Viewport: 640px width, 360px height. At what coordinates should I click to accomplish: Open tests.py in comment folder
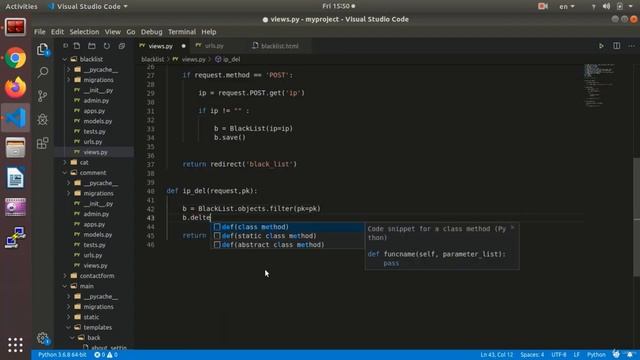coord(94,245)
